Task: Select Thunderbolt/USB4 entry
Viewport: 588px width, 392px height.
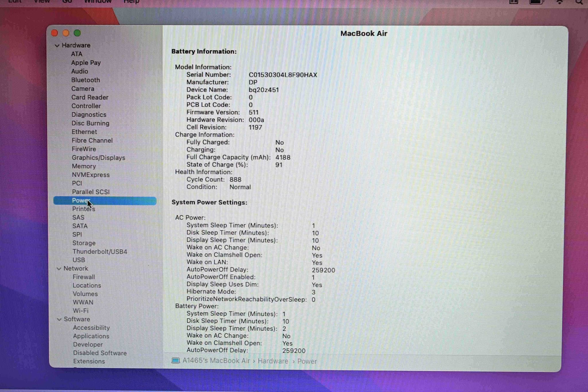Action: pos(100,252)
